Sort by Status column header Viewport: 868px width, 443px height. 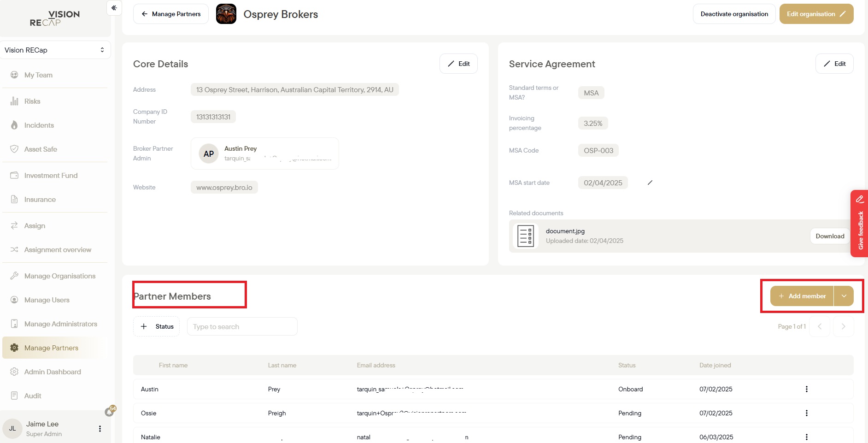(x=627, y=365)
